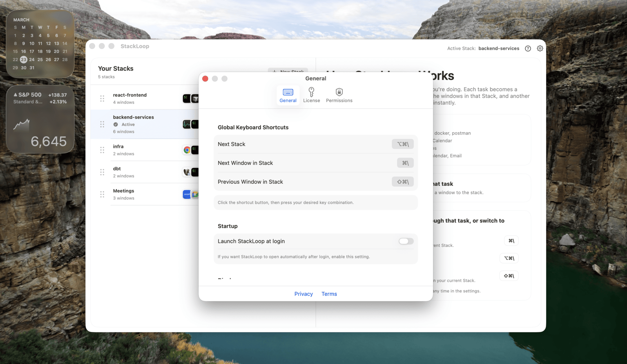Click the drag handle beside the dbt stack
The width and height of the screenshot is (627, 364).
(102, 172)
